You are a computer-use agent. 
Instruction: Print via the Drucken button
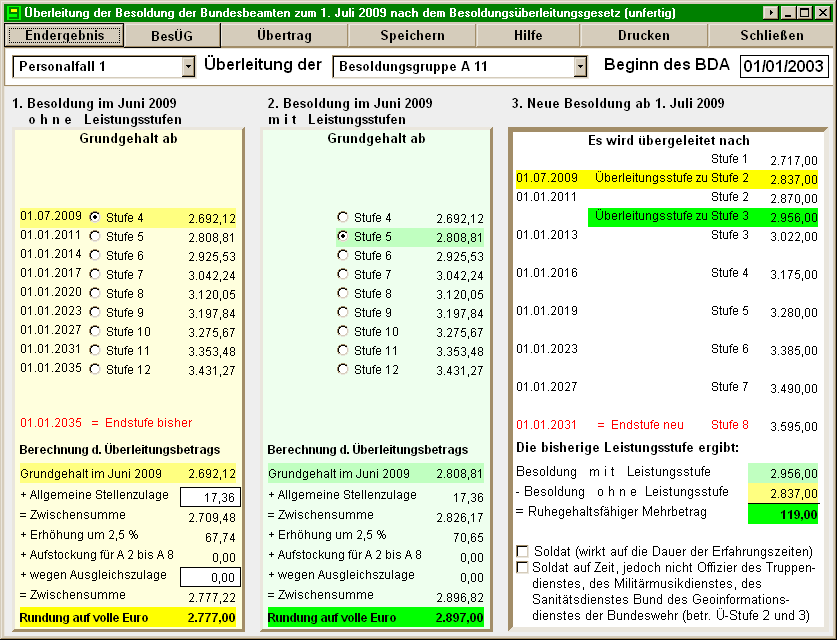click(644, 36)
